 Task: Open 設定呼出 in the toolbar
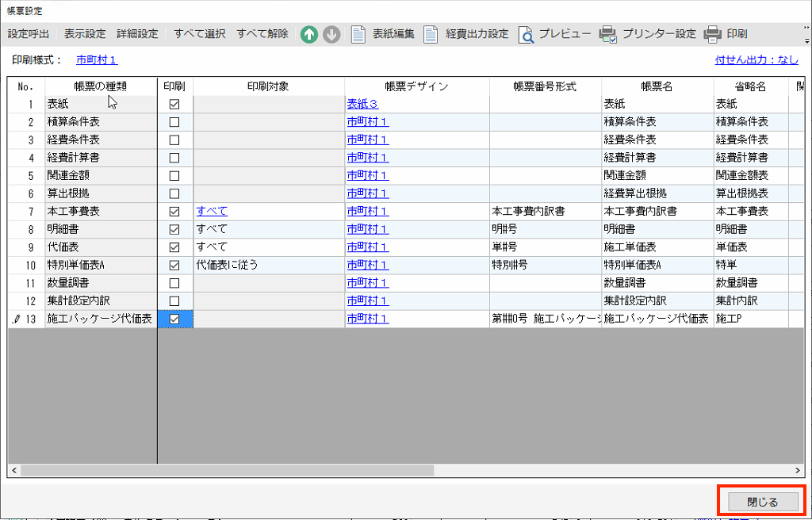click(29, 35)
